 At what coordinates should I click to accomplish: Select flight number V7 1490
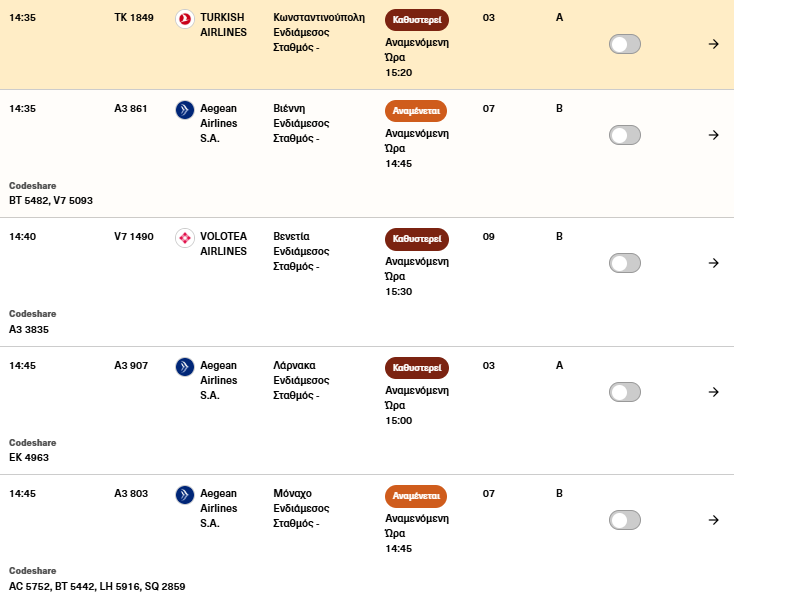coord(134,237)
